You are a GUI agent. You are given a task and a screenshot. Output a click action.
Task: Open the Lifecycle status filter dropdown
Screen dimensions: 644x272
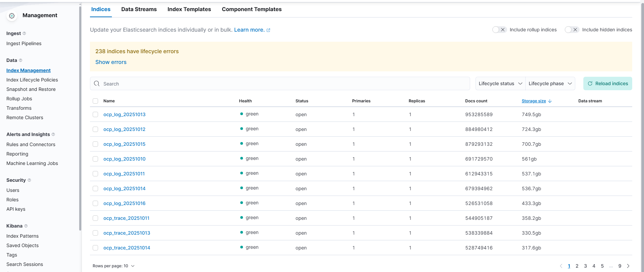(500, 83)
